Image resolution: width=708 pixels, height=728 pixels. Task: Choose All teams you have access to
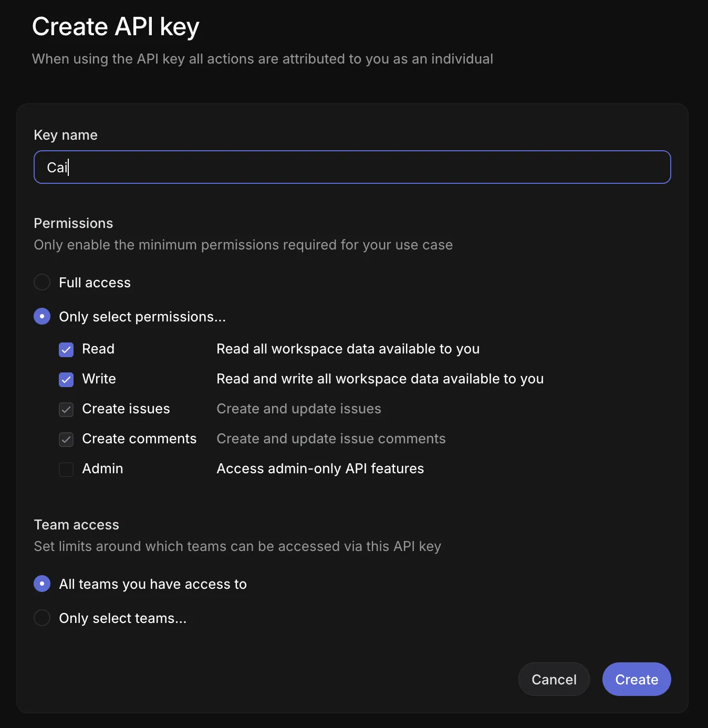(41, 584)
